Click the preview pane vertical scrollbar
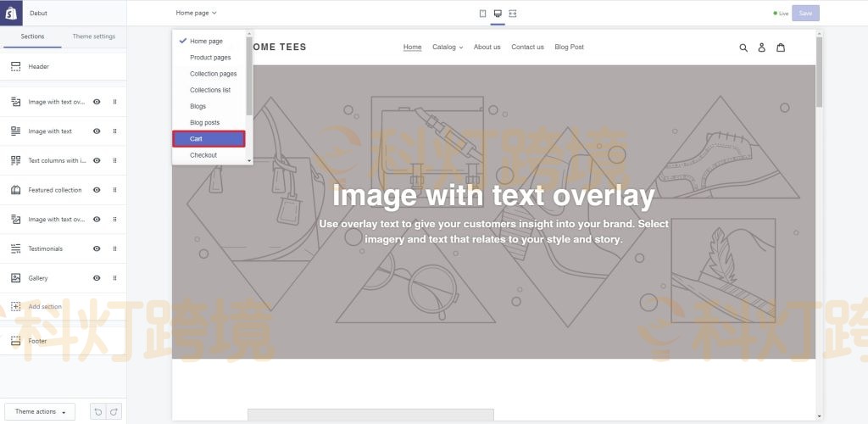868x424 pixels. click(819, 72)
